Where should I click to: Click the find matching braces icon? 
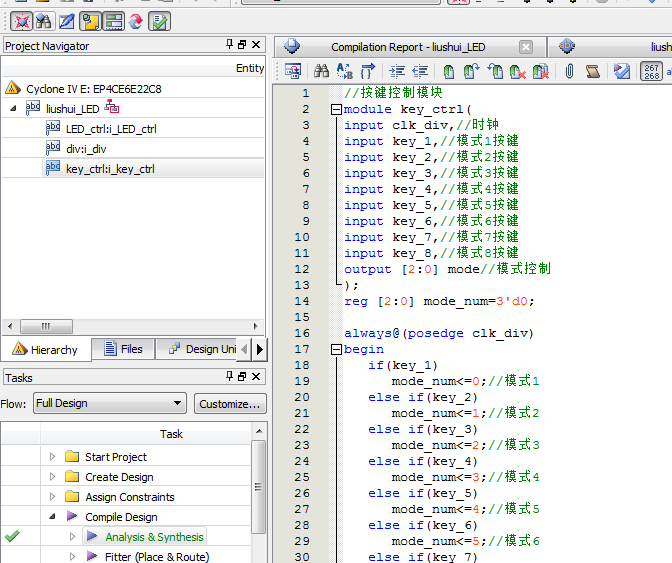point(368,71)
